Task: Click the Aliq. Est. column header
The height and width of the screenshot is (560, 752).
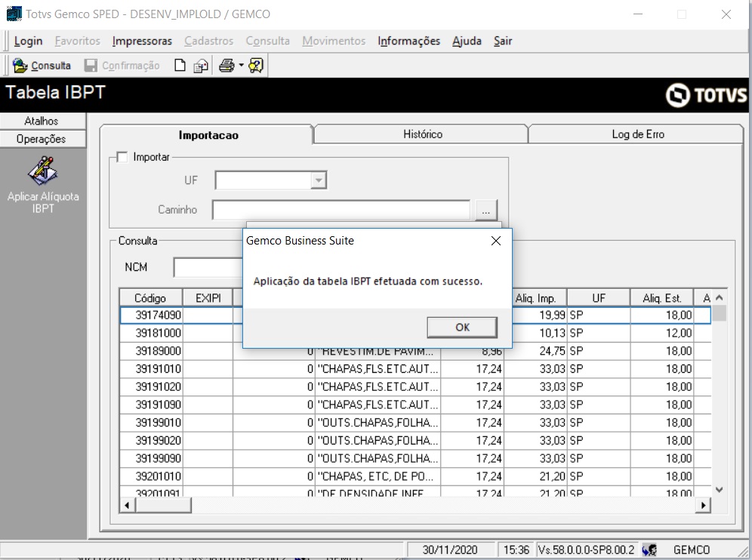Action: (x=662, y=298)
